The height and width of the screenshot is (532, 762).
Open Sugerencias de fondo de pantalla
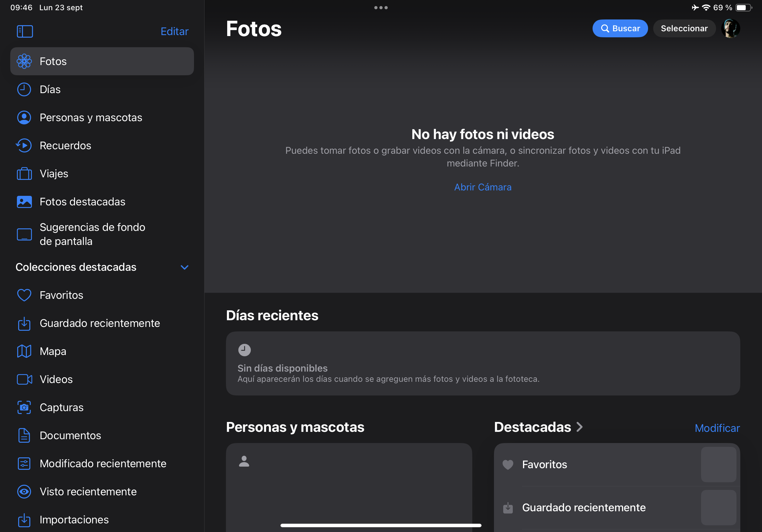pyautogui.click(x=92, y=234)
